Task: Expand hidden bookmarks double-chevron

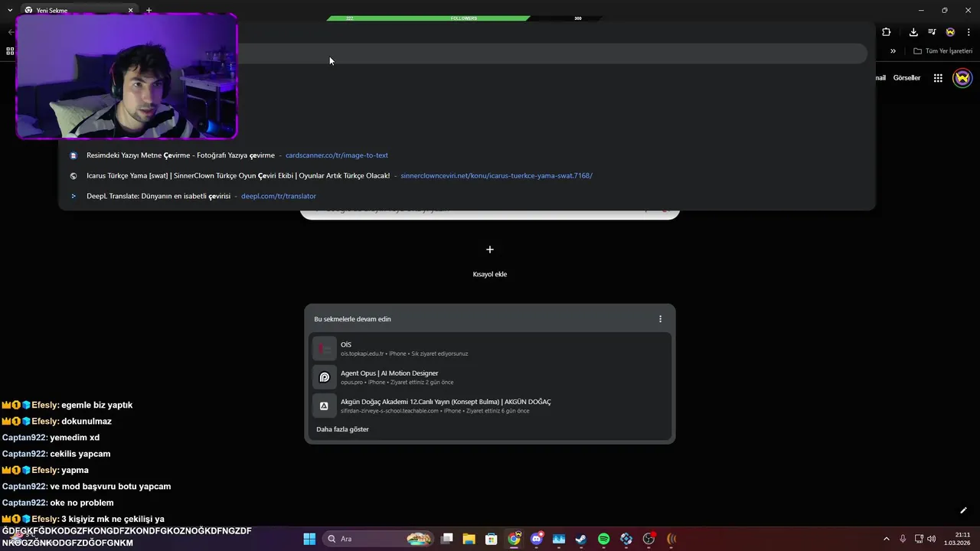Action: pyautogui.click(x=893, y=51)
